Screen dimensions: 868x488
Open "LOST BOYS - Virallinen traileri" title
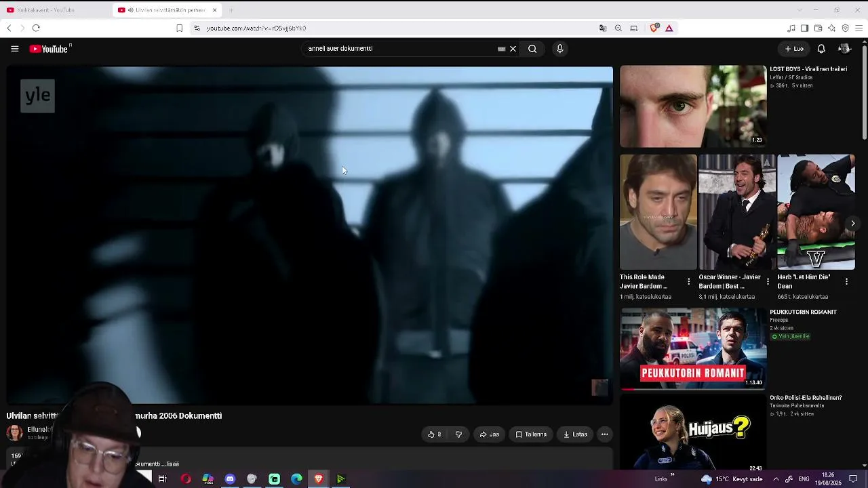click(x=808, y=69)
